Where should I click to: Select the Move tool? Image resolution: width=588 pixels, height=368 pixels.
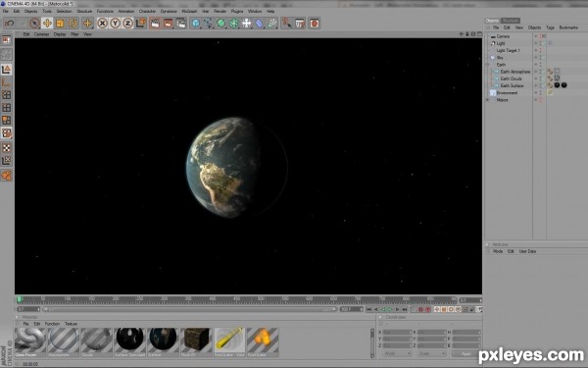pyautogui.click(x=47, y=24)
